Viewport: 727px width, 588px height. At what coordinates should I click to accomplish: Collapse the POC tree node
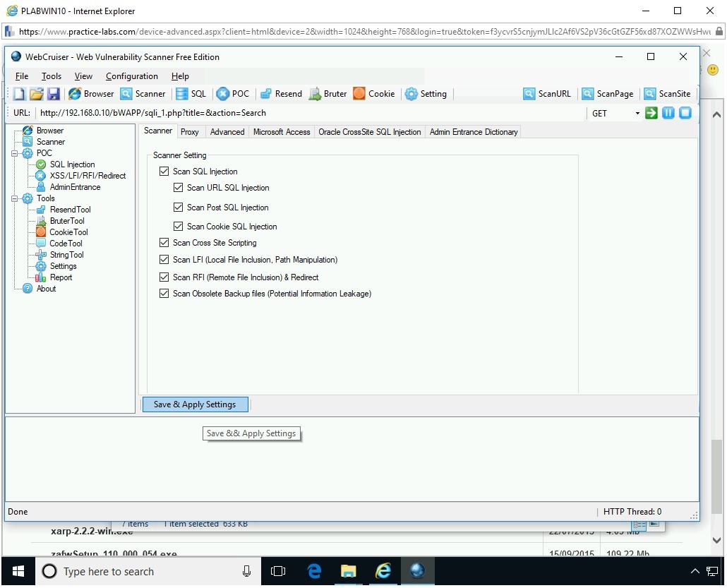coord(14,153)
